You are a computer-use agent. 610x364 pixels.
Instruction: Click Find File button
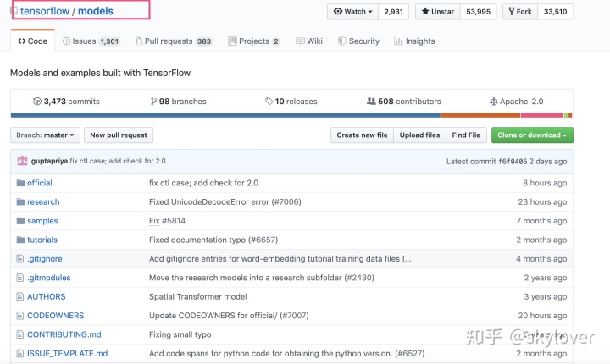click(x=466, y=135)
